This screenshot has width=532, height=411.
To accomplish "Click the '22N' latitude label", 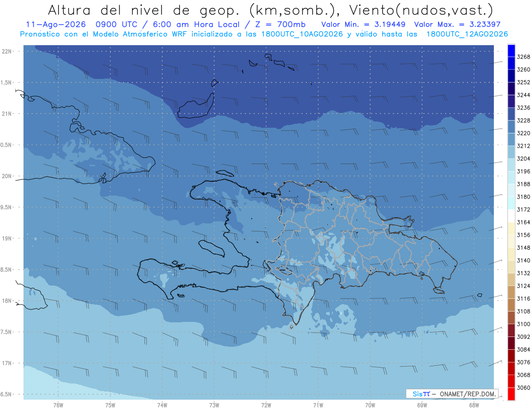I will tap(7, 51).
